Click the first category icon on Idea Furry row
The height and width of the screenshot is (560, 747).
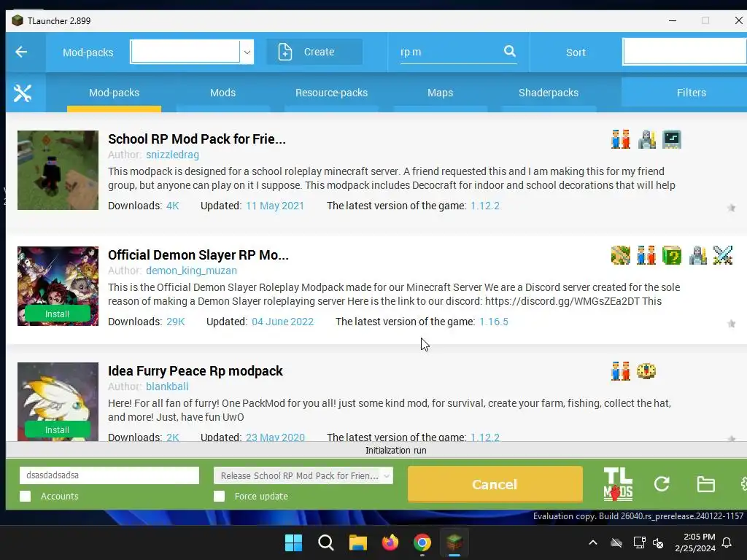(621, 371)
